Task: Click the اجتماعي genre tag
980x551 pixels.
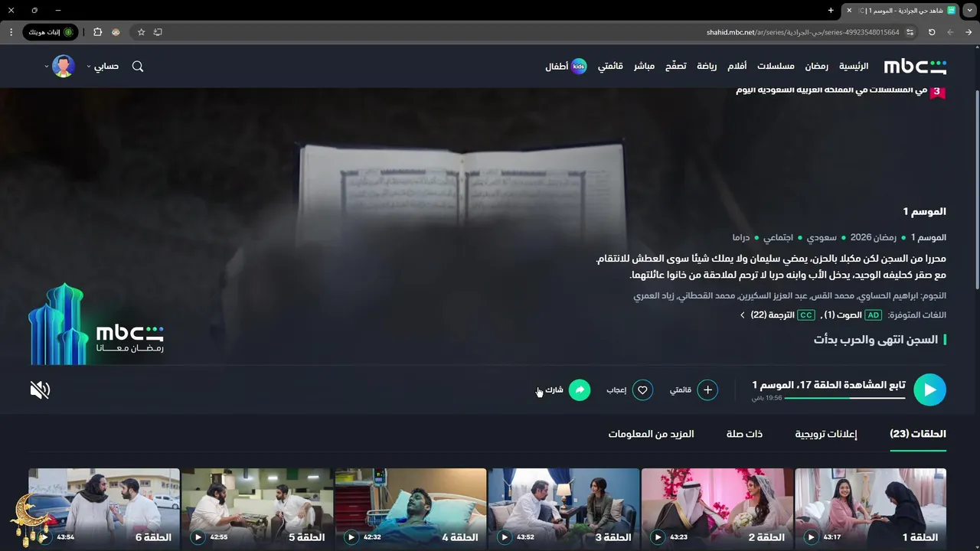Action: click(778, 237)
